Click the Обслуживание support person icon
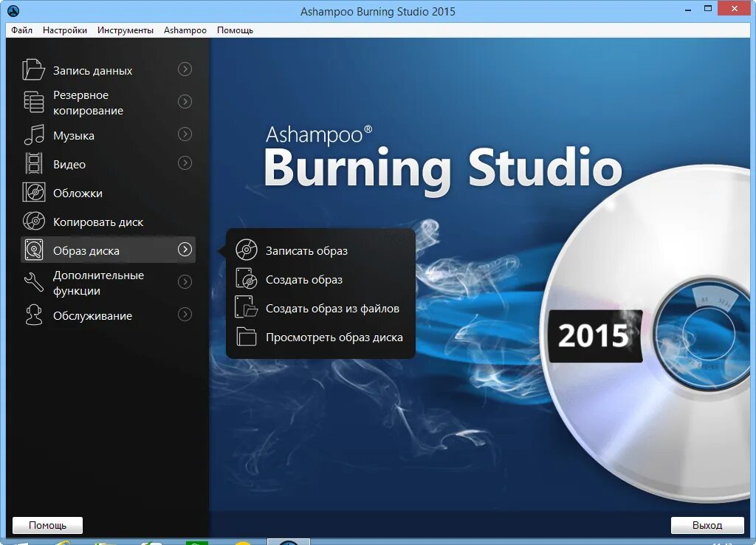 point(34,315)
